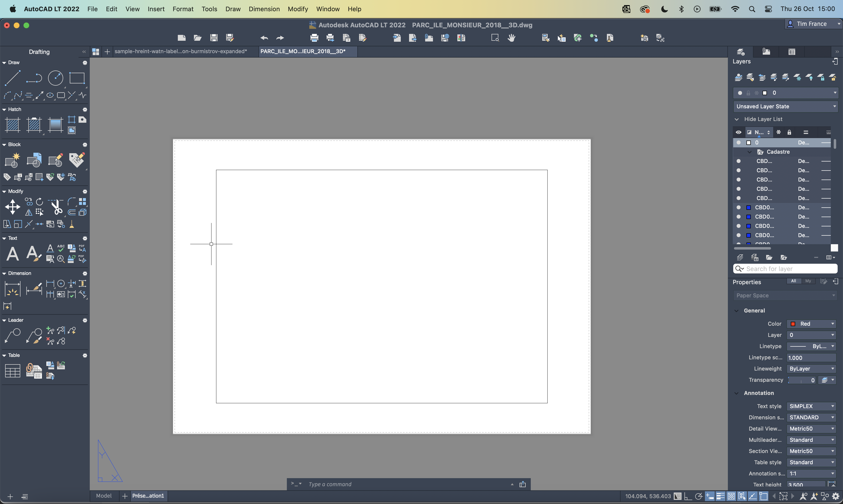Open the Tim France account button
This screenshot has width=843, height=504.
813,24
